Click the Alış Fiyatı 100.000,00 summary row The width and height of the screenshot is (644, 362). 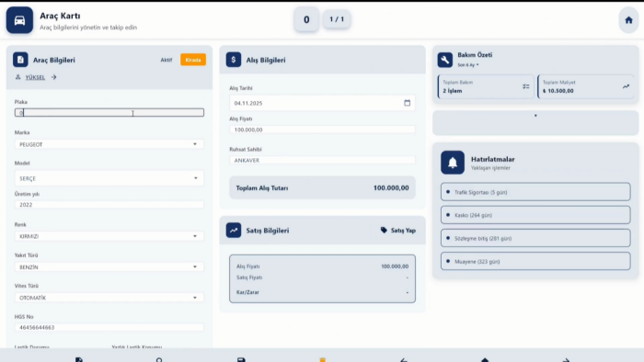322,266
